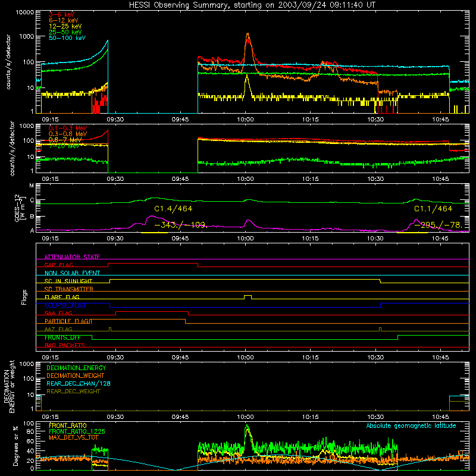Image resolution: width=476 pixels, height=476 pixels.
Task: Click the HESSI Observing Summary title text
Action: (252, 5)
